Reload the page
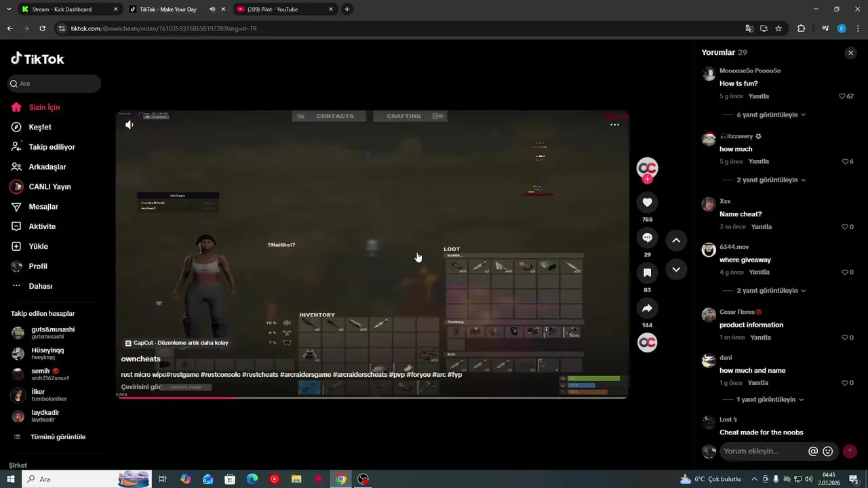868x488 pixels. click(42, 28)
